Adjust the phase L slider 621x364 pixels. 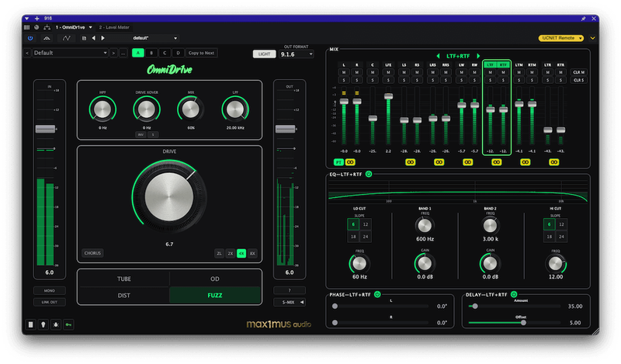tap(381, 306)
